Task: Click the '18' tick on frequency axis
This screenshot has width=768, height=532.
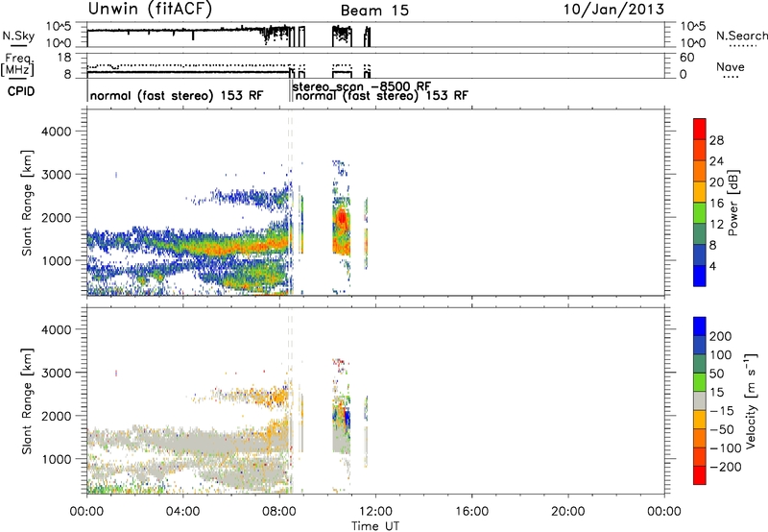Action: (64, 58)
